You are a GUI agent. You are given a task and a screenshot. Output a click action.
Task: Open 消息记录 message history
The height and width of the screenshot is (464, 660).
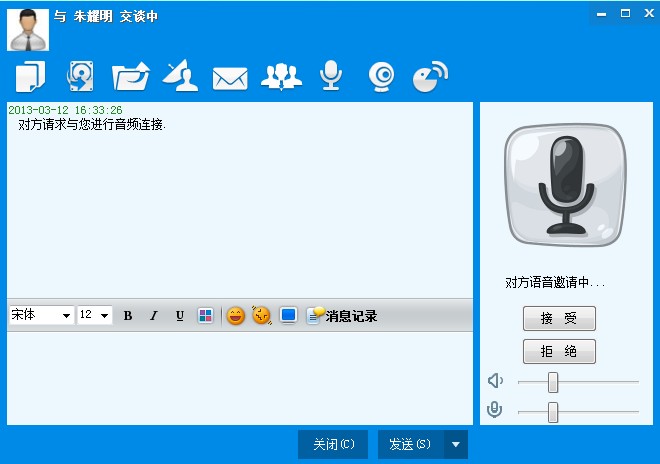[342, 315]
